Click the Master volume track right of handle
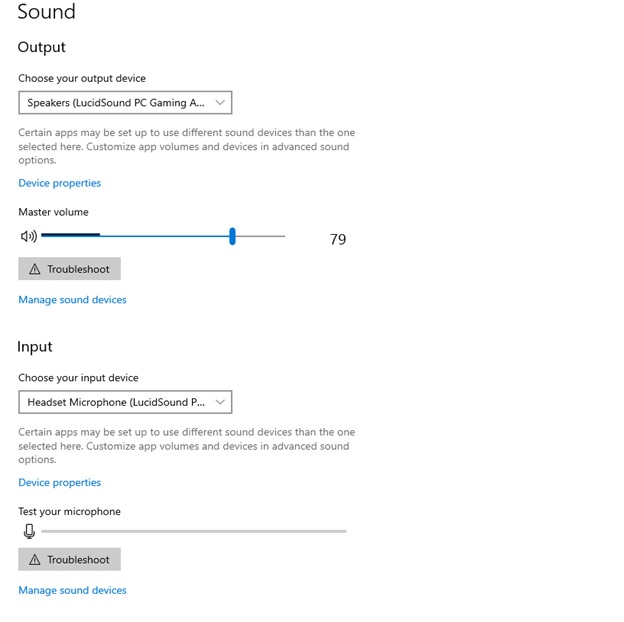 point(260,236)
